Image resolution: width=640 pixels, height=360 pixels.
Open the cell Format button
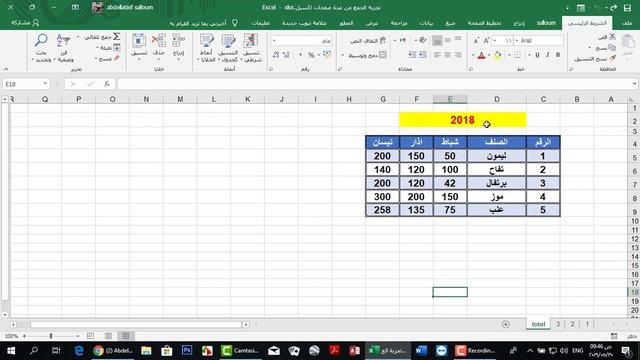coord(139,48)
